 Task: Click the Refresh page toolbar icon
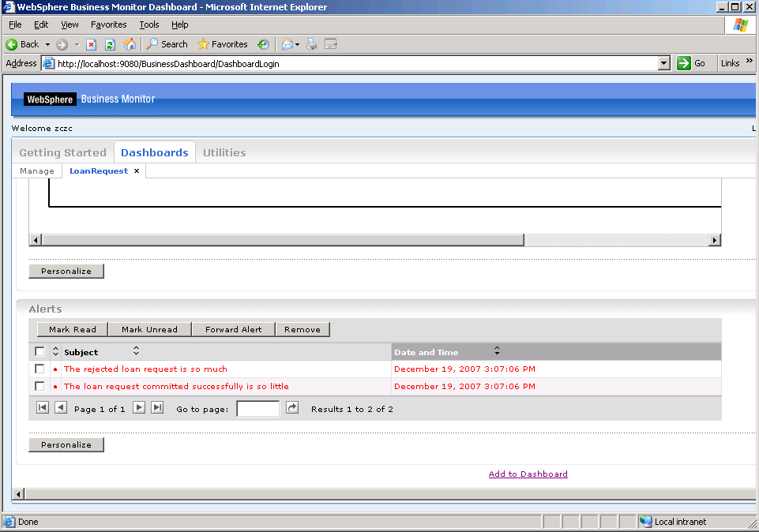coord(111,44)
